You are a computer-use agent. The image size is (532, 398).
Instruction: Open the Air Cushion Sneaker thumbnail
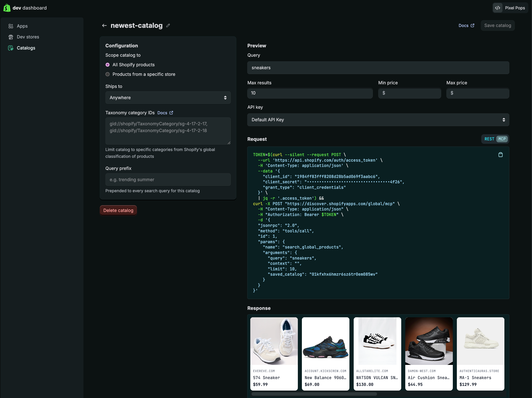click(429, 341)
